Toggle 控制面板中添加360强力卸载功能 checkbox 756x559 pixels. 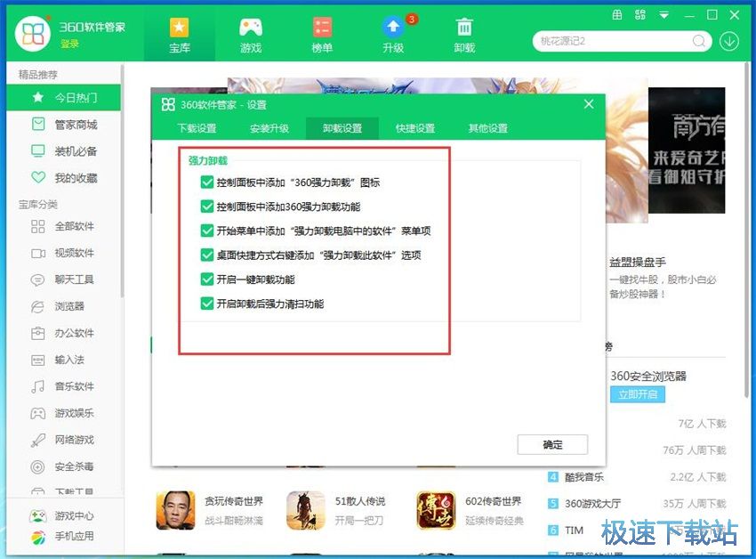pos(207,207)
